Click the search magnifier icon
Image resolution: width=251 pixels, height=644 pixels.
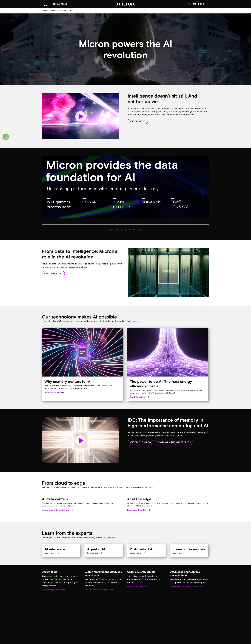tap(190, 4)
